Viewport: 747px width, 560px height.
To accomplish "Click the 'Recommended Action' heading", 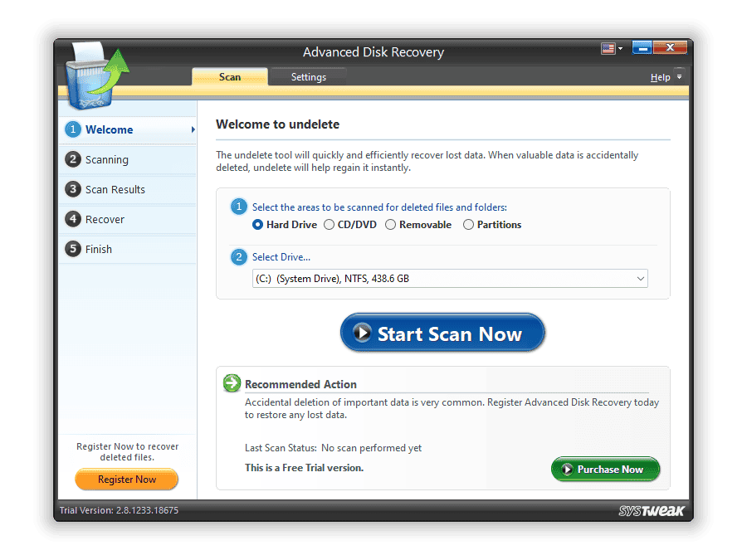I will tap(300, 384).
